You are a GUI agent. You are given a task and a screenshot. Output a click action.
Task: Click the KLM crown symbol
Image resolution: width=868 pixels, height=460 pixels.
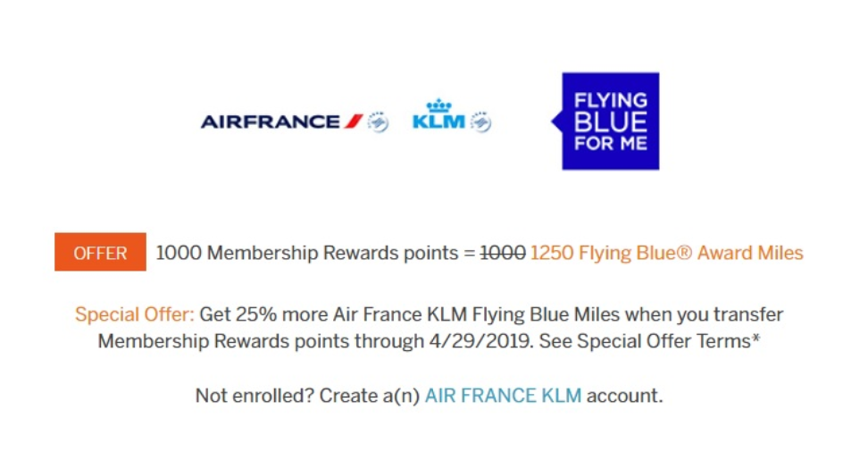[x=439, y=105]
